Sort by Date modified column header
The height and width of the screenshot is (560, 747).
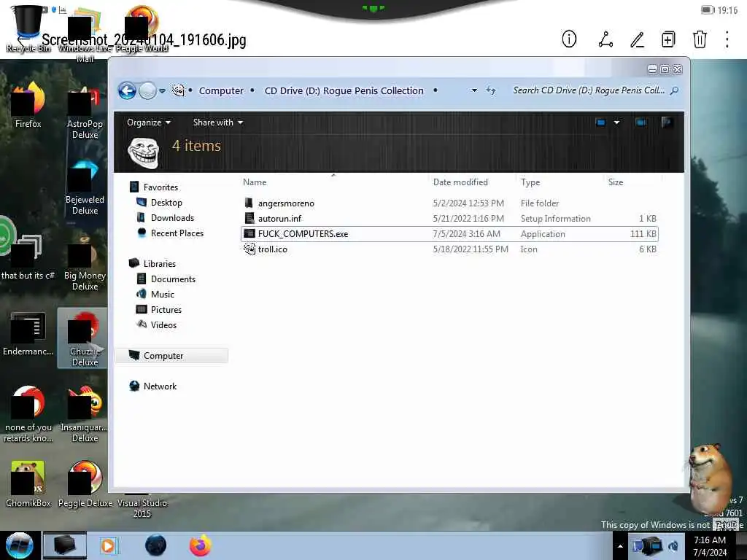tap(460, 182)
